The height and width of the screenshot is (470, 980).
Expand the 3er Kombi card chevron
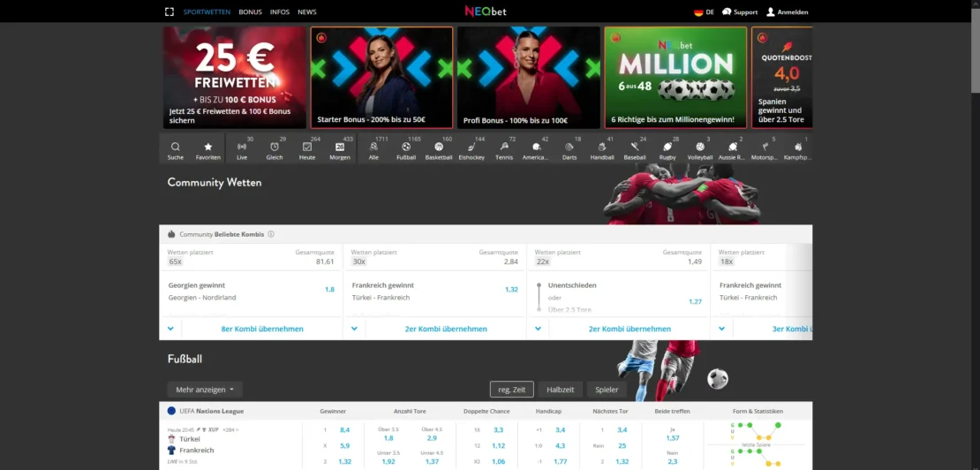tap(722, 329)
